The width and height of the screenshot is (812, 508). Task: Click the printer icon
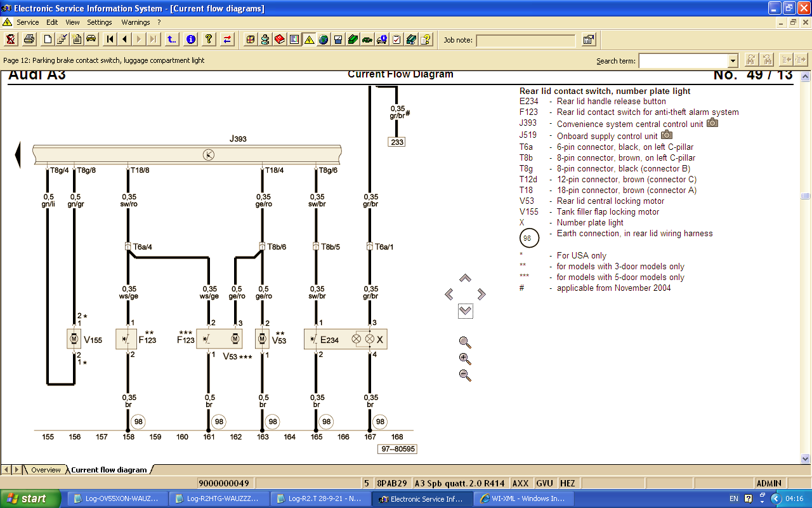(x=29, y=39)
